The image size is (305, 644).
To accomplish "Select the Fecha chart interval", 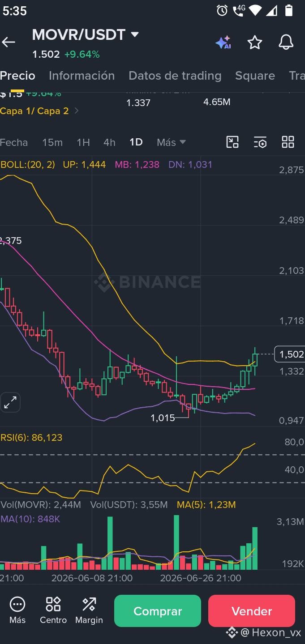I will click(x=14, y=142).
